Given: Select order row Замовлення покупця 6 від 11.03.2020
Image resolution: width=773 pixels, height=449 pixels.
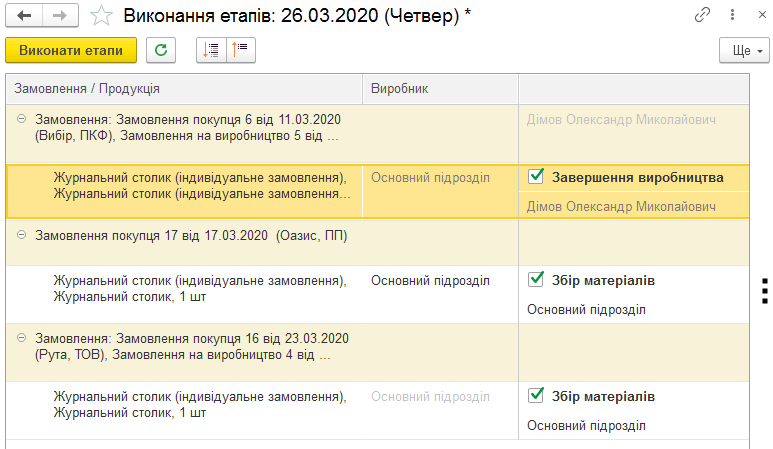Looking at the screenshot, I should point(378,134).
